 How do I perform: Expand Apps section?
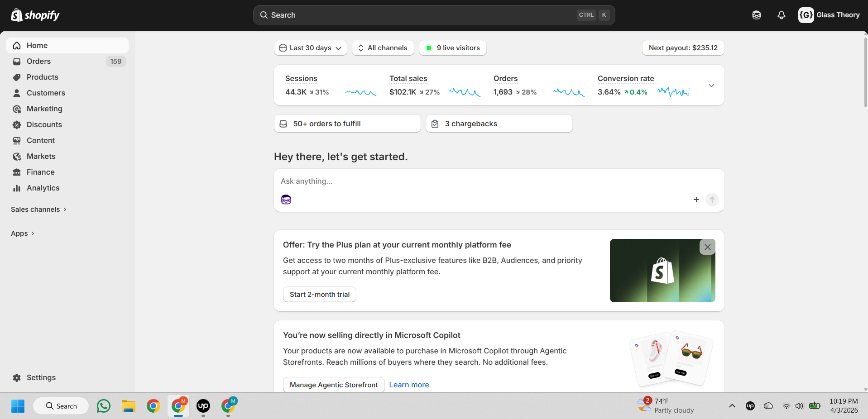[23, 233]
